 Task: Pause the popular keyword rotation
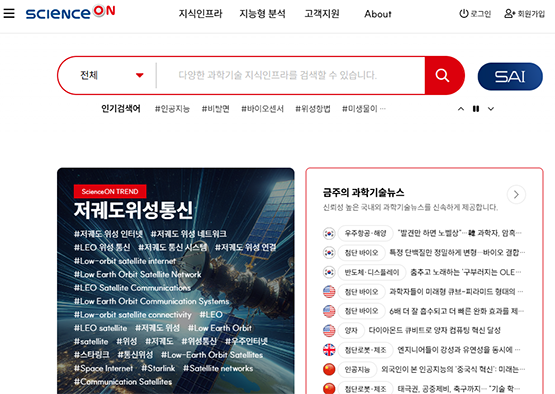click(x=476, y=109)
